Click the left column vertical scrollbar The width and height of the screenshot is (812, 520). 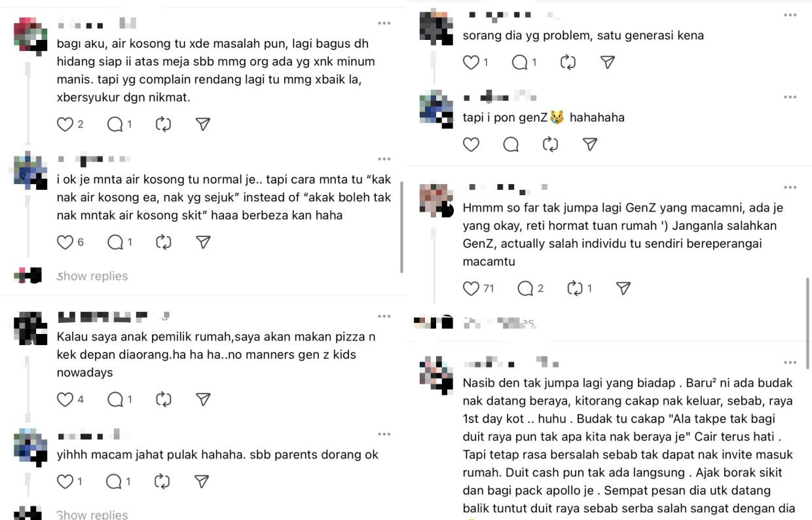[x=402, y=227]
